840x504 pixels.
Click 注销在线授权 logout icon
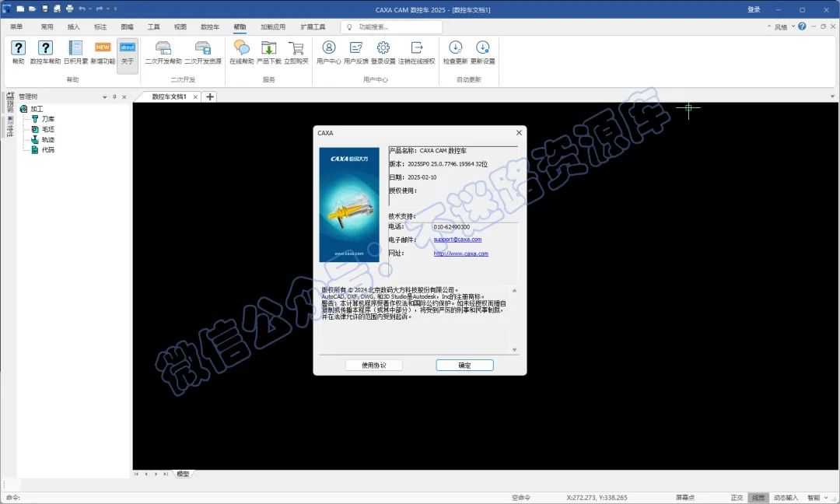click(x=416, y=47)
